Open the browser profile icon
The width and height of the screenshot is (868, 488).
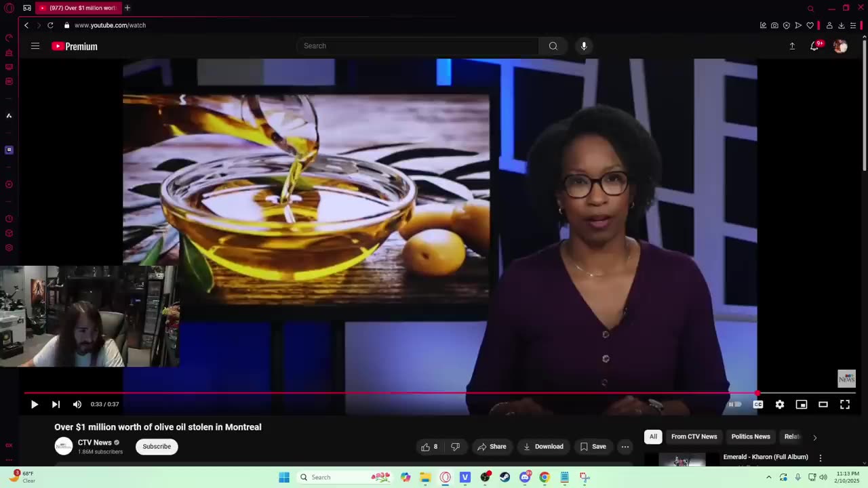pyautogui.click(x=829, y=25)
